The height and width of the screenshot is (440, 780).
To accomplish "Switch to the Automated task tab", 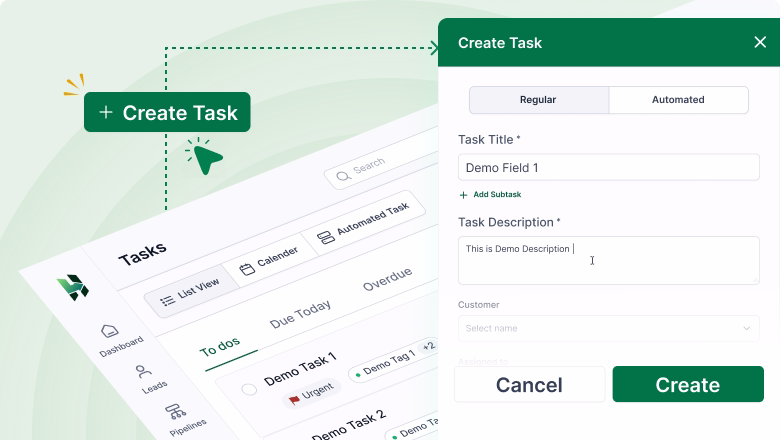I will coord(678,100).
